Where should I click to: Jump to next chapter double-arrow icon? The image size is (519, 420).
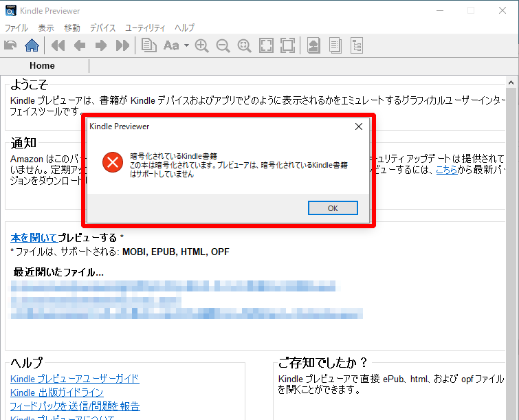point(122,45)
